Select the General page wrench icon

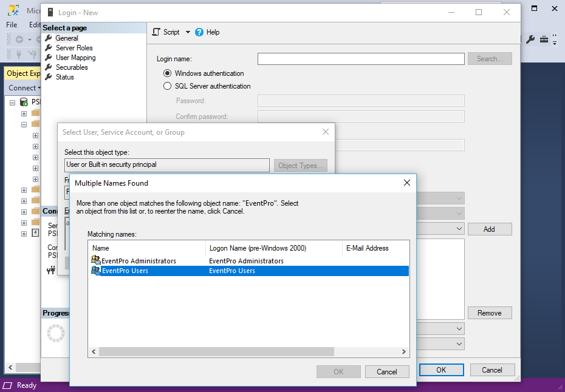coord(48,38)
